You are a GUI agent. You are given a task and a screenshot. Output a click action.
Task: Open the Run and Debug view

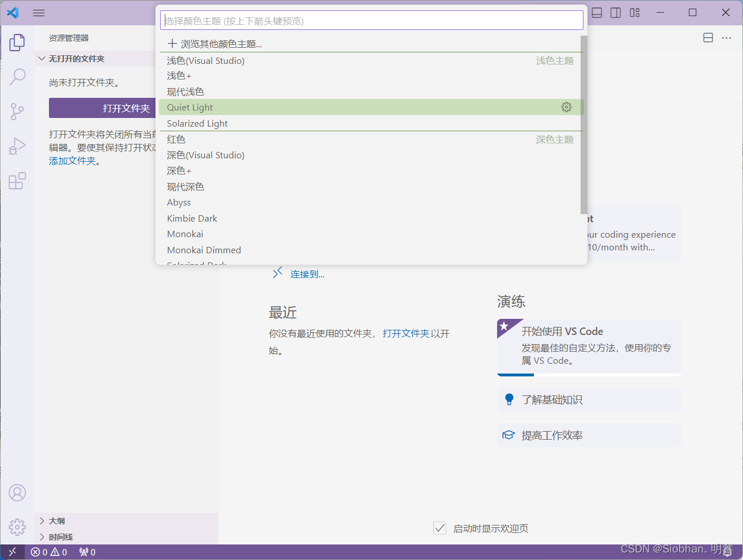[x=17, y=146]
